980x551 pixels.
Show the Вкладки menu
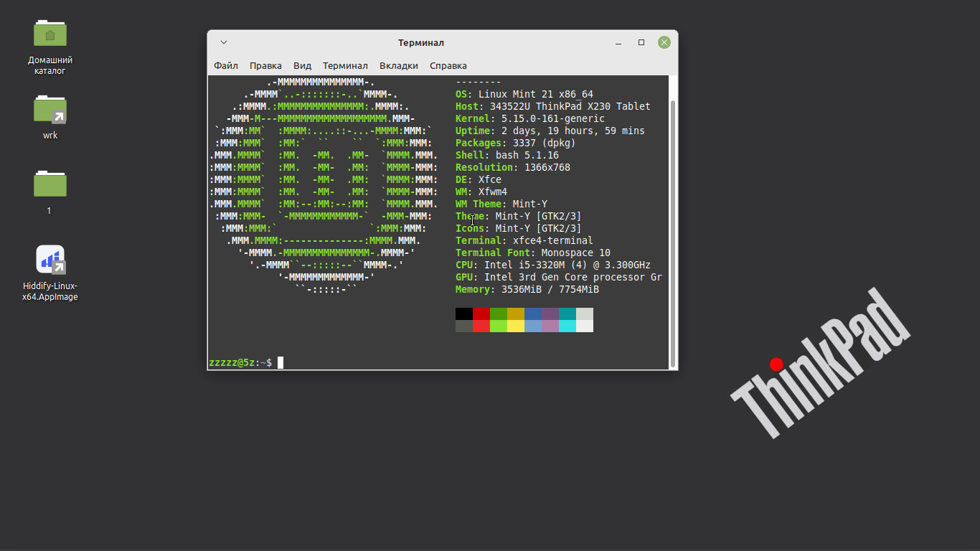tap(399, 66)
